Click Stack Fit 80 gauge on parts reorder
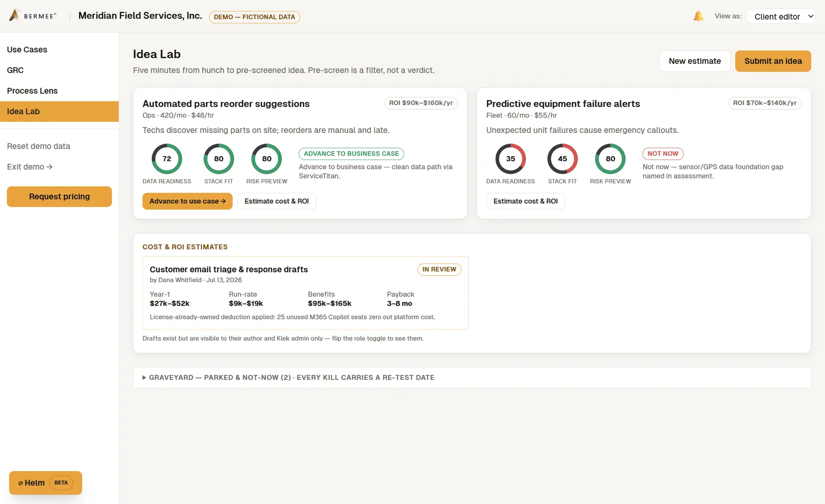The height and width of the screenshot is (504, 825). [x=219, y=159]
